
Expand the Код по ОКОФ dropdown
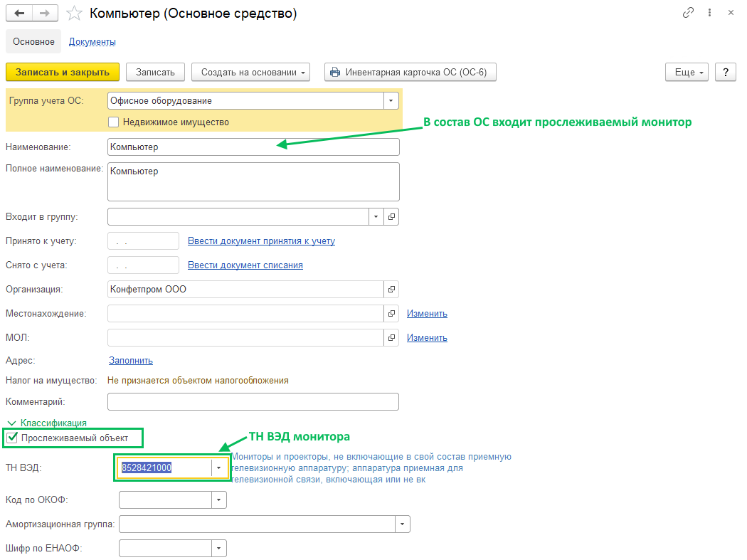coord(218,500)
